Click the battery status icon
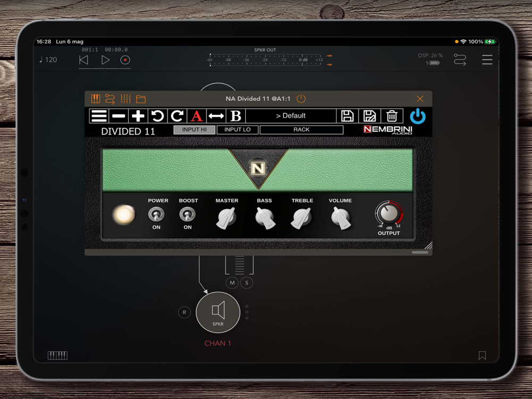The image size is (532, 399). pyautogui.click(x=490, y=41)
